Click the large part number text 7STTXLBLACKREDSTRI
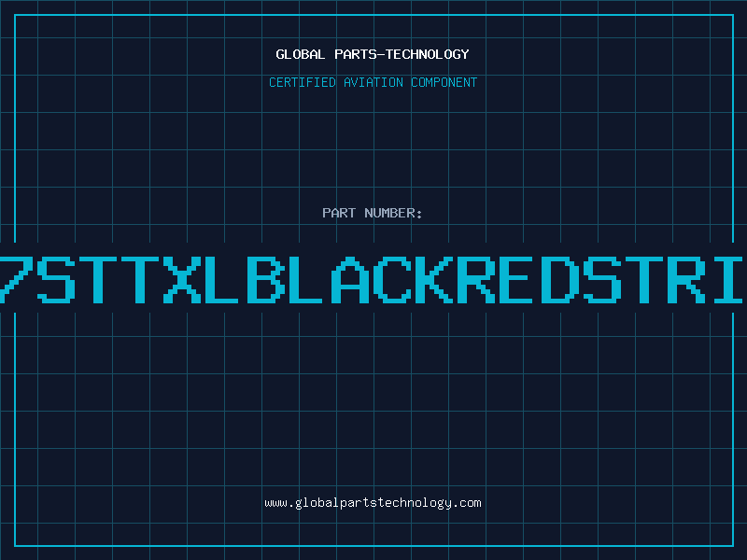The width and height of the screenshot is (747, 560). point(372,279)
